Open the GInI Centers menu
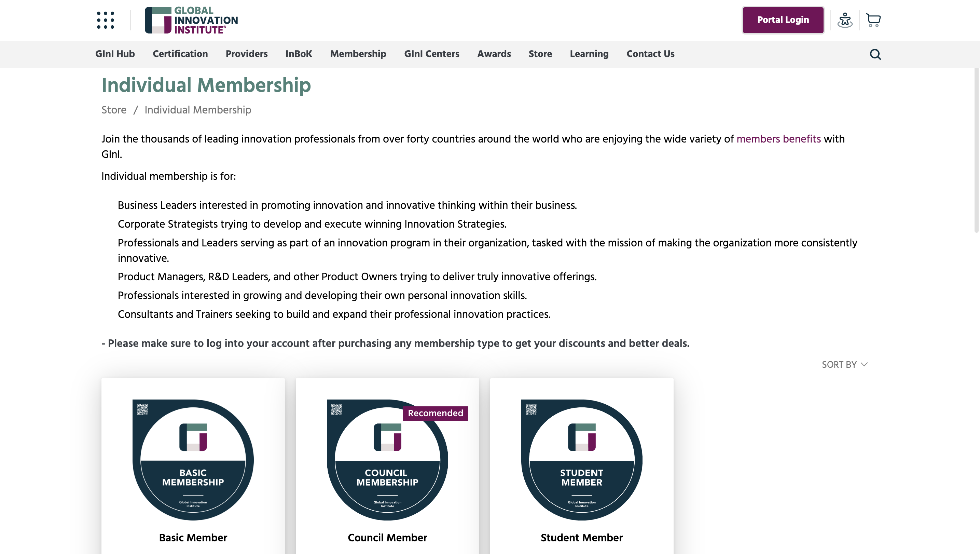 click(x=431, y=54)
